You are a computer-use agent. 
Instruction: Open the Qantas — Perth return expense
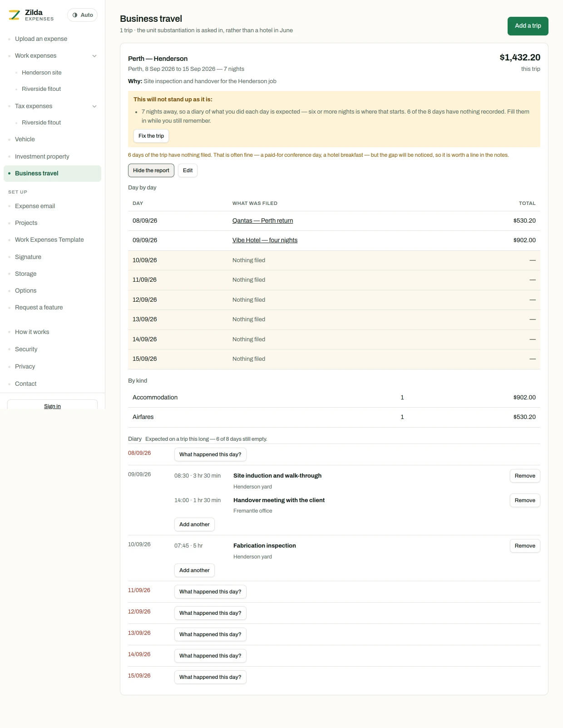pyautogui.click(x=262, y=221)
